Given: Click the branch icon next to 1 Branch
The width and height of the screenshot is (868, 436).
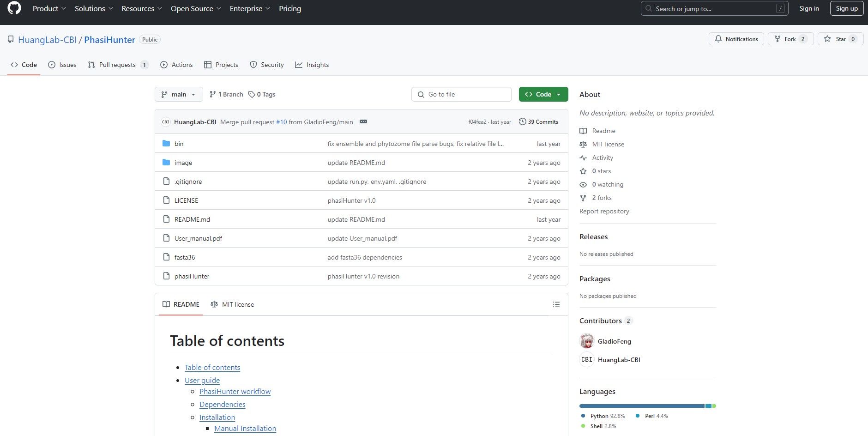Looking at the screenshot, I should click(x=213, y=94).
